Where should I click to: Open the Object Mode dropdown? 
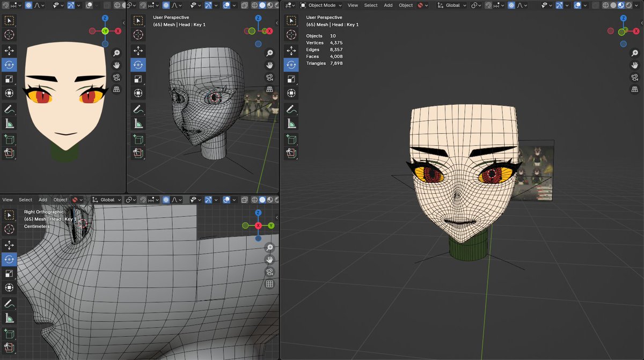(320, 5)
